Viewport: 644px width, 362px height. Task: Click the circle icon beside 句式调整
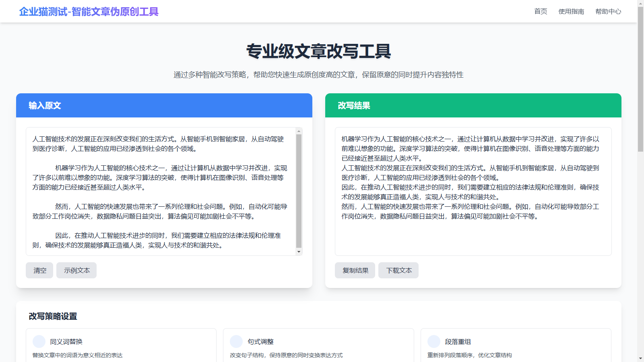pos(236,341)
